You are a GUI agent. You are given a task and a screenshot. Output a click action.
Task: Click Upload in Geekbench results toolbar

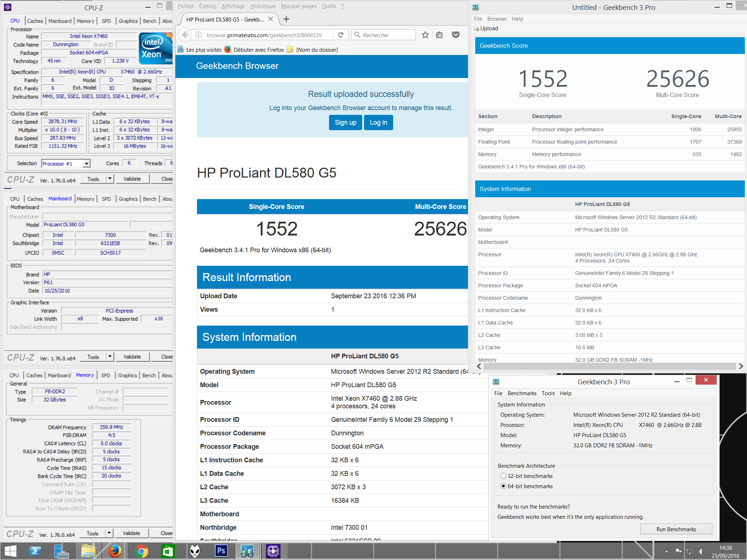point(486,28)
